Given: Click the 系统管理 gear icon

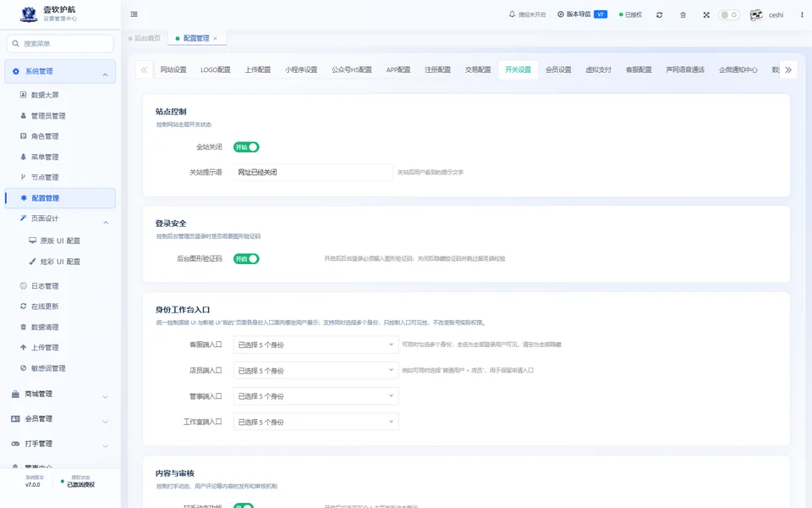Looking at the screenshot, I should click(x=15, y=71).
